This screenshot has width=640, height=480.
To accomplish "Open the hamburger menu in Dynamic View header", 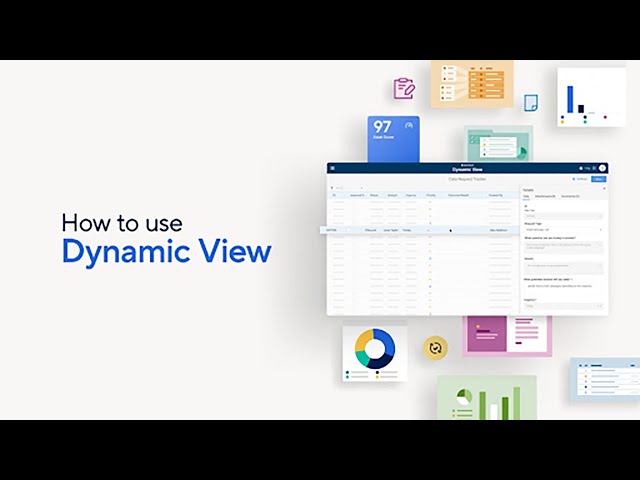I will point(333,168).
